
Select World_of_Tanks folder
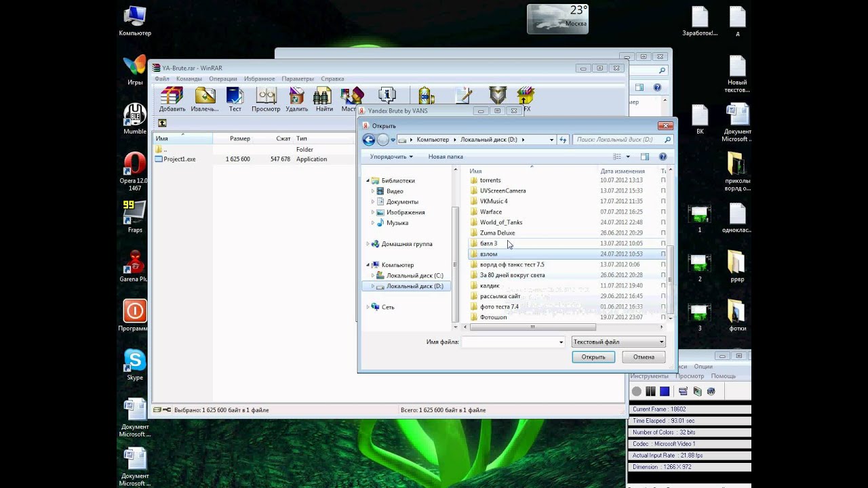[501, 222]
